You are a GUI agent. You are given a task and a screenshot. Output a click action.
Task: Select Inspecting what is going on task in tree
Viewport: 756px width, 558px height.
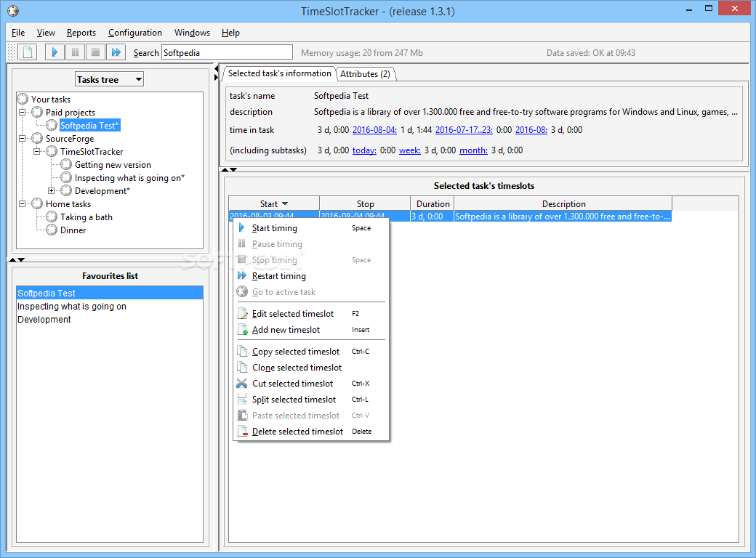point(129,178)
